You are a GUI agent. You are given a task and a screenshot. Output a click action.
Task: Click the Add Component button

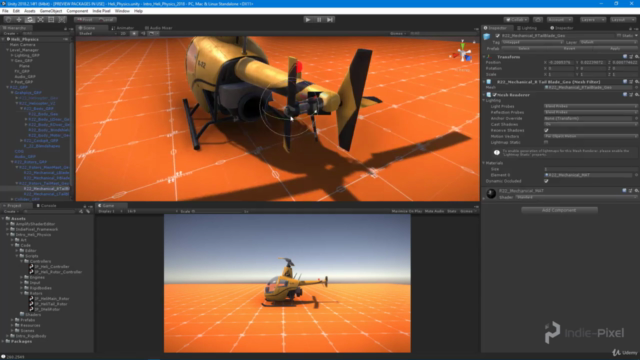pyautogui.click(x=559, y=210)
